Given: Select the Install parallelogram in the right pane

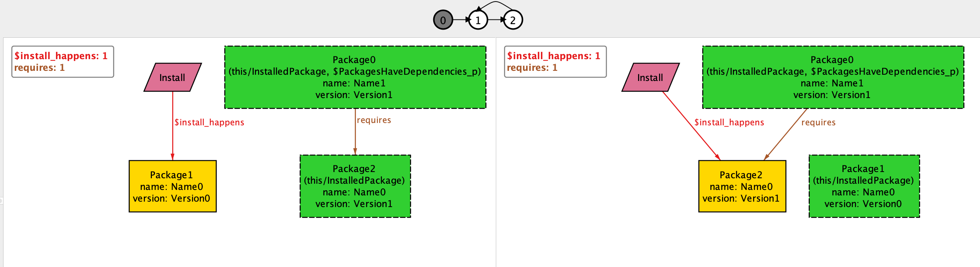Looking at the screenshot, I should [650, 77].
